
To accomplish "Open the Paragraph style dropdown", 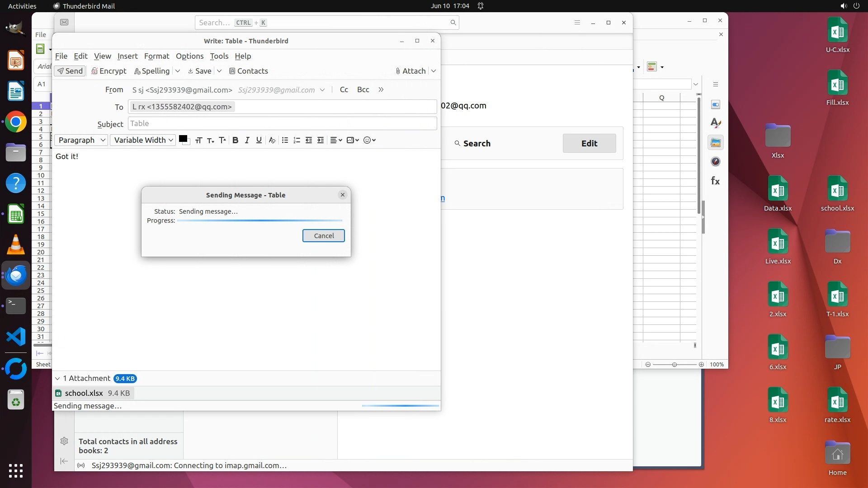I will (81, 140).
